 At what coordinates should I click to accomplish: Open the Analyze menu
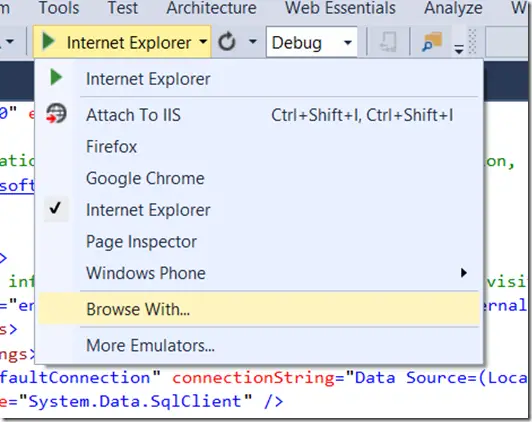(x=453, y=8)
